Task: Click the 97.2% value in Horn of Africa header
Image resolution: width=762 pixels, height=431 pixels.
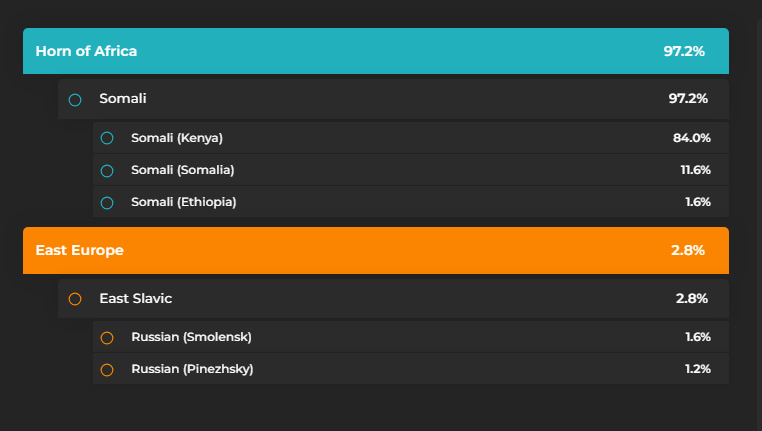Action: click(684, 51)
